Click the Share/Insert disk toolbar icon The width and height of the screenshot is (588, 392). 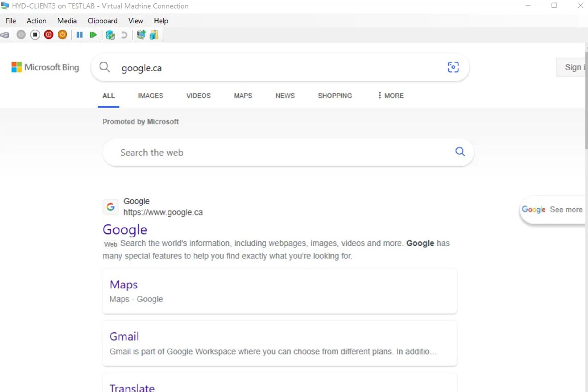click(154, 35)
